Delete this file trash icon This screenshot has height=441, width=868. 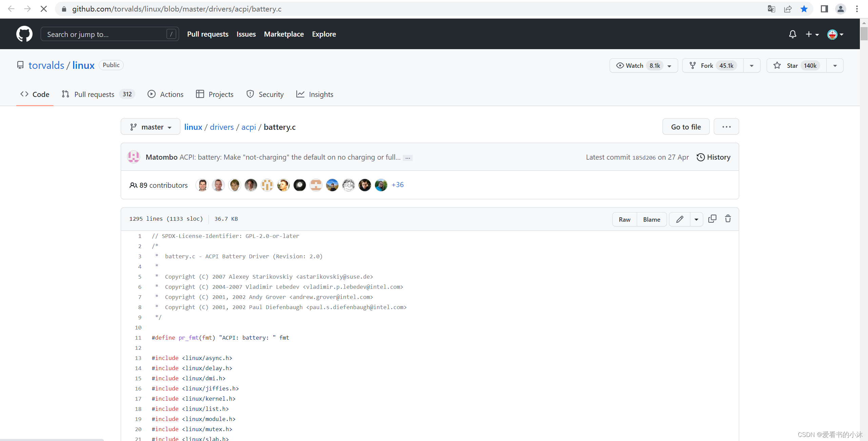click(x=728, y=219)
